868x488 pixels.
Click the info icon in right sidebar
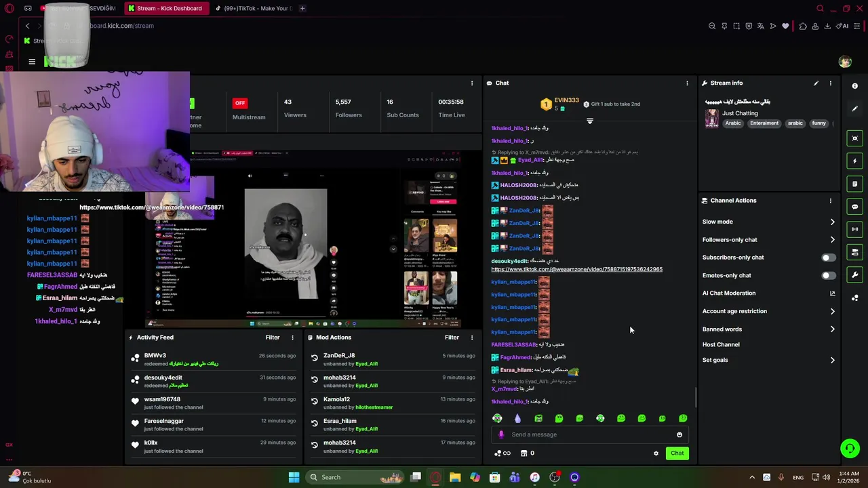point(855,86)
